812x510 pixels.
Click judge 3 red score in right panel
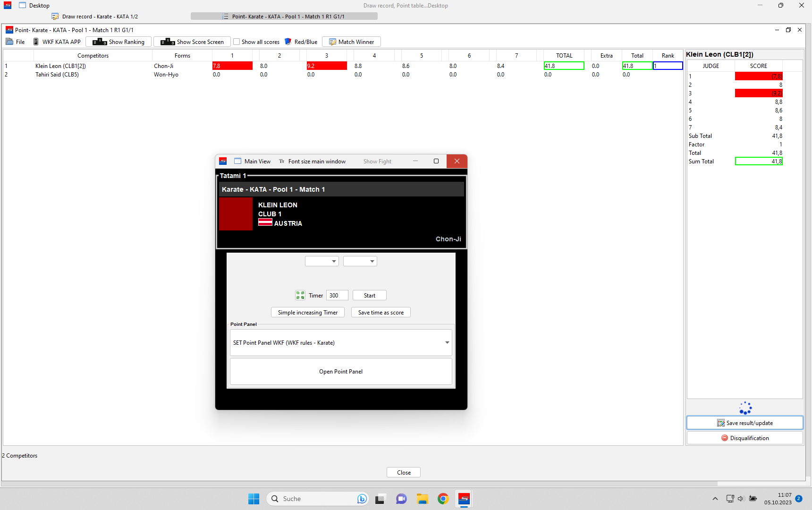click(759, 93)
